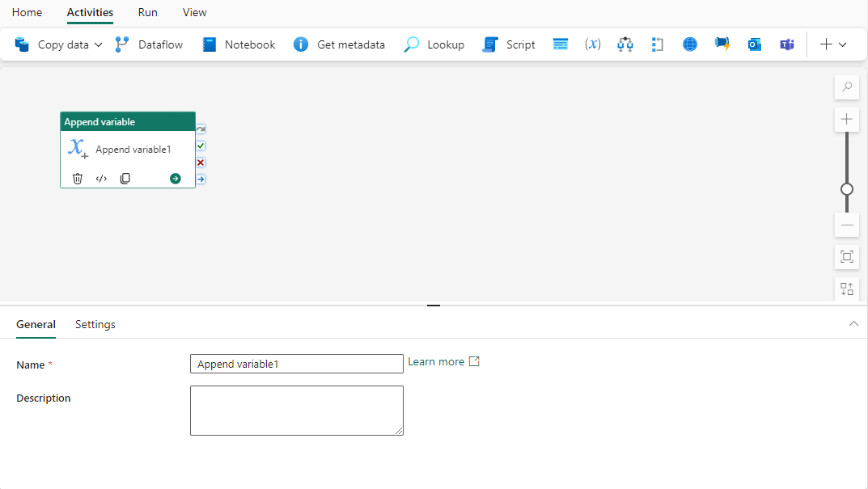The width and height of the screenshot is (868, 489).
Task: Duplicate Append variable1 via the copy icon
Action: pyautogui.click(x=125, y=178)
